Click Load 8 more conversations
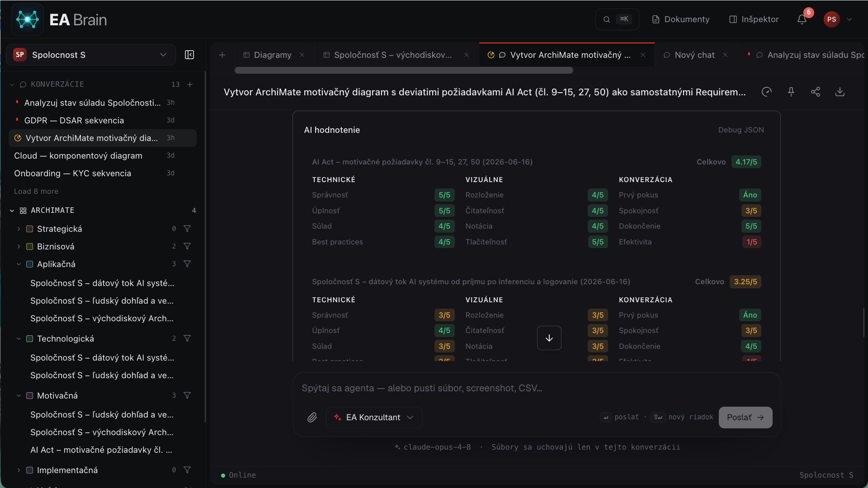Screen dimensions: 868x488 point(36,191)
